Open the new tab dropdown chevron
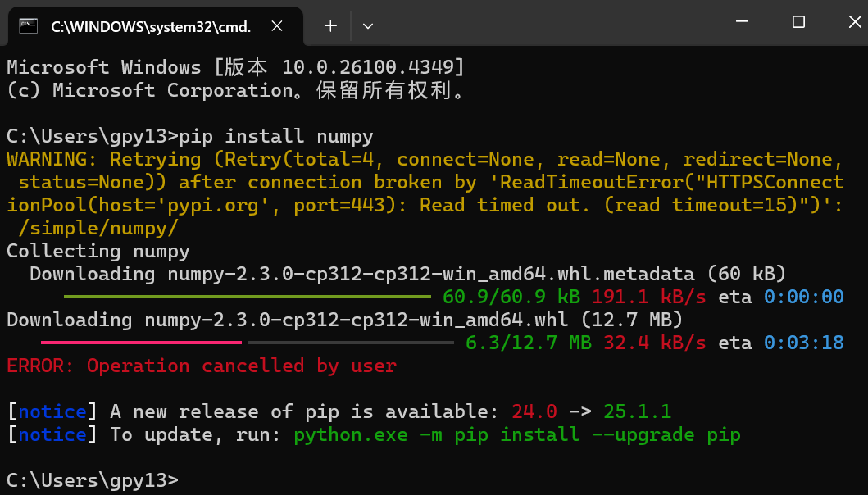The height and width of the screenshot is (495, 868). click(x=367, y=25)
